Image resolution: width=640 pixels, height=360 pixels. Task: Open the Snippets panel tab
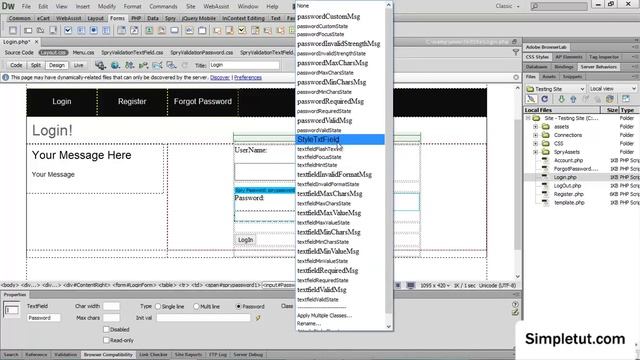click(572, 77)
